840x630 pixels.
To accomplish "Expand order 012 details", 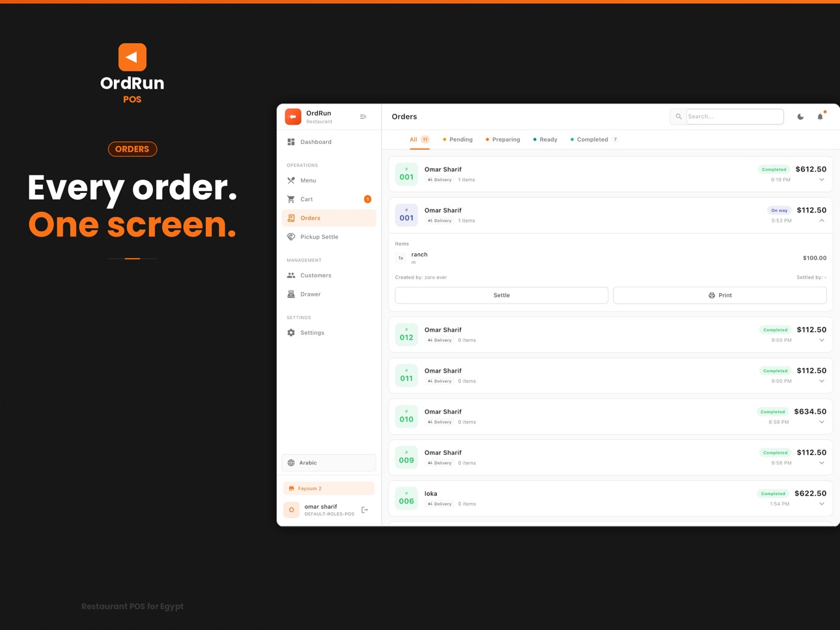I will (x=822, y=340).
